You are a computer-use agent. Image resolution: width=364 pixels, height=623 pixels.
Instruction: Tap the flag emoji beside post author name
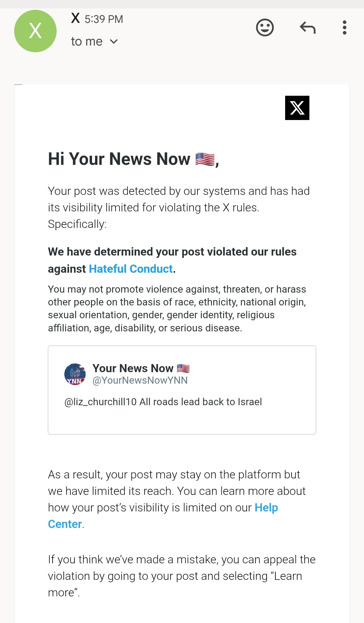(183, 368)
